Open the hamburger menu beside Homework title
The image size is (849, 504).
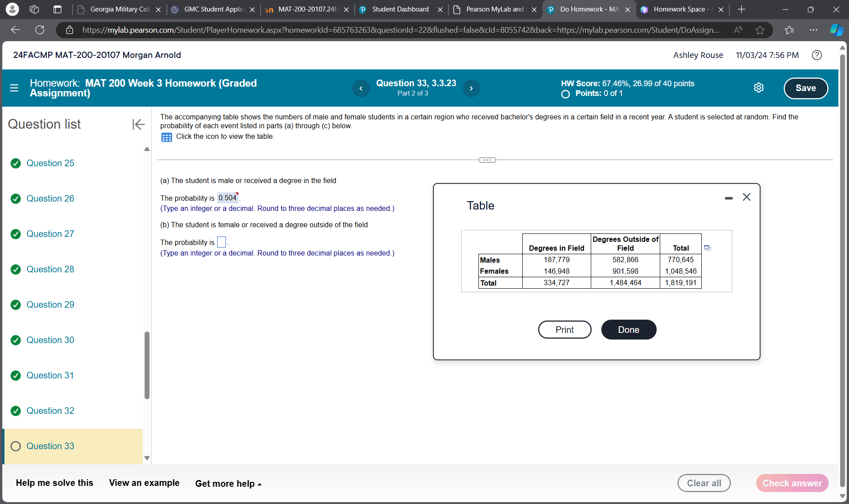(14, 88)
